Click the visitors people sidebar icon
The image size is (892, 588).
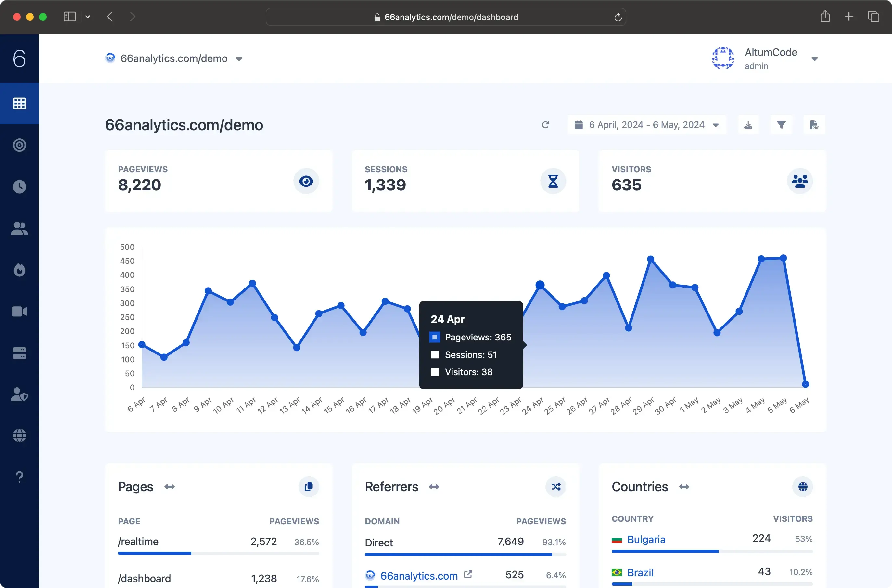[x=19, y=228]
